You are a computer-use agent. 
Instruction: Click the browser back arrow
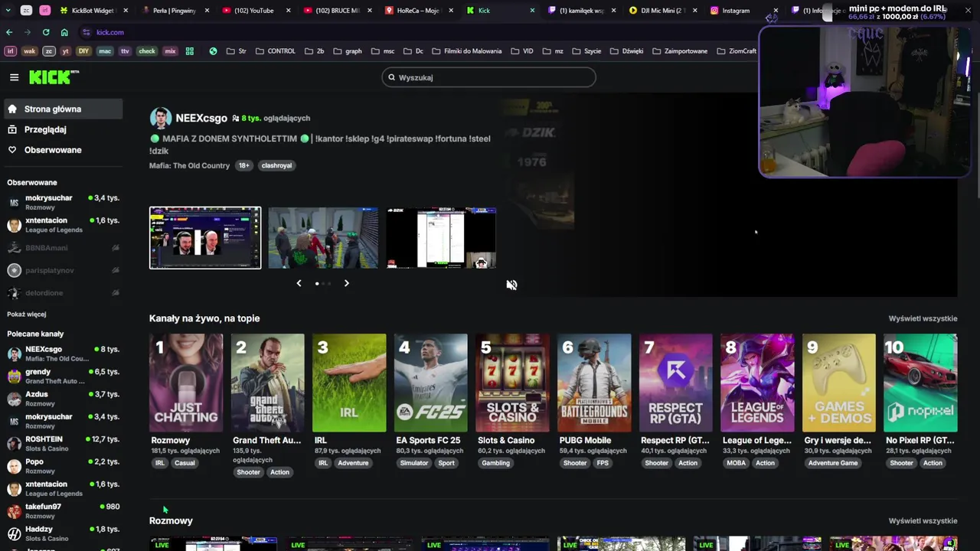9,32
